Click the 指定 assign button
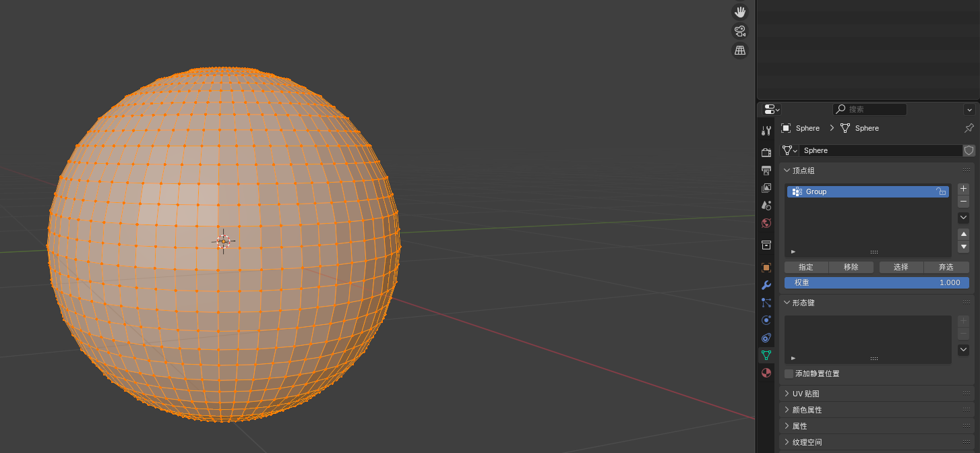 point(806,267)
